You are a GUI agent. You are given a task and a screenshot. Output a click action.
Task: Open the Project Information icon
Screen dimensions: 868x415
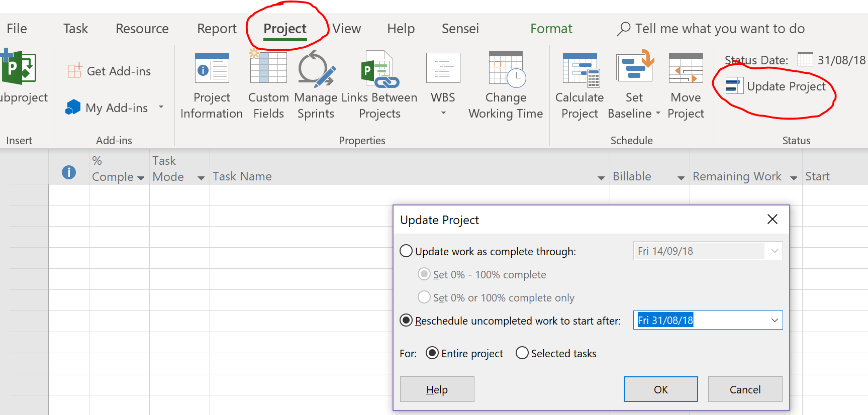pyautogui.click(x=212, y=69)
